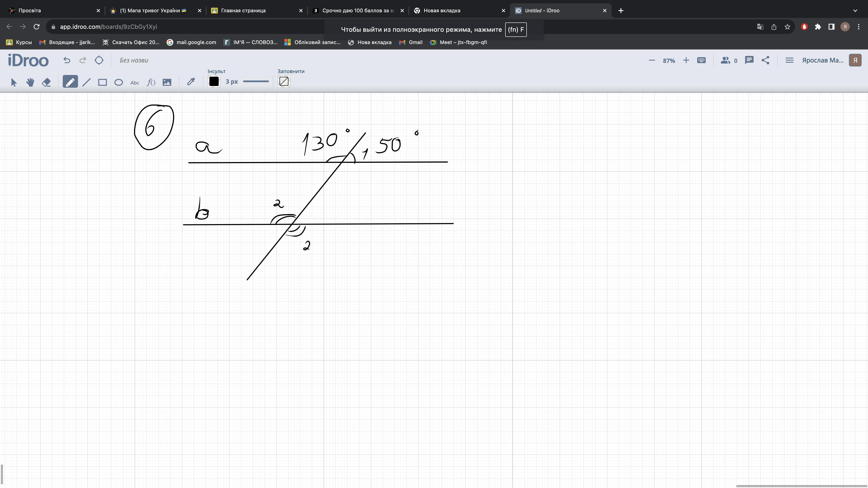Click the Без назви board title field
This screenshot has width=868, height=488.
point(134,60)
